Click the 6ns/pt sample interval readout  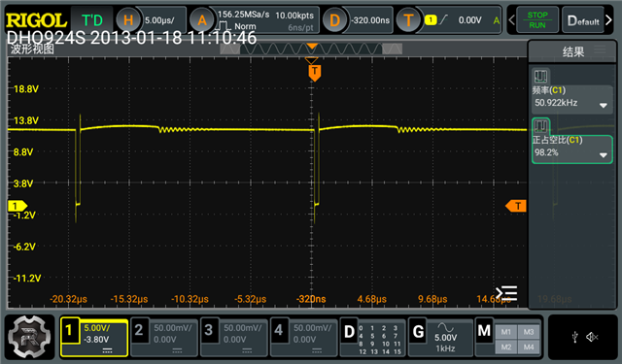click(300, 28)
